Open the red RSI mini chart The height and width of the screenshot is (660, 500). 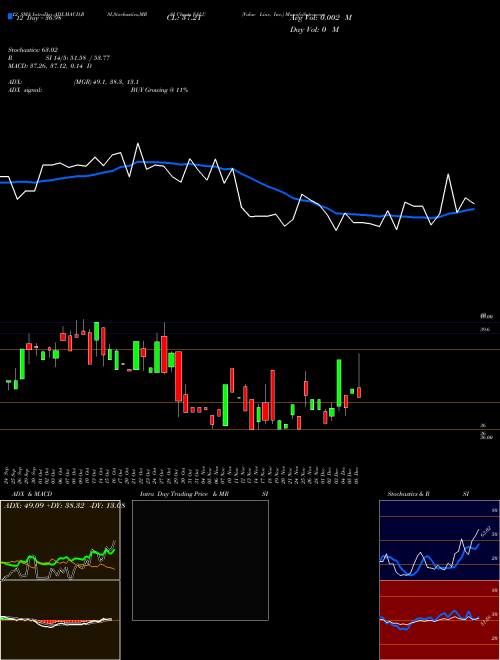439,620
